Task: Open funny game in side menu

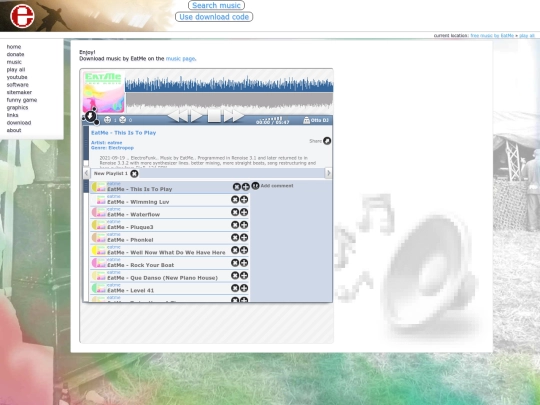Action: coord(22,100)
